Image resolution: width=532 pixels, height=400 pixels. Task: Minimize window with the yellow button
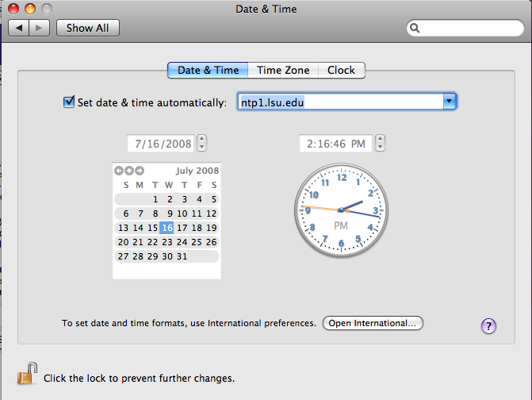pos(30,9)
